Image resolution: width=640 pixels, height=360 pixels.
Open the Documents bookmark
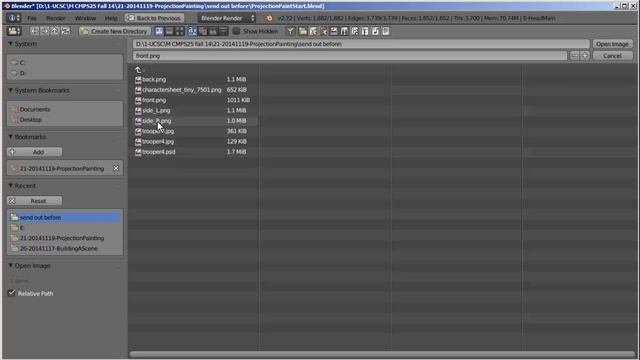tap(64, 109)
